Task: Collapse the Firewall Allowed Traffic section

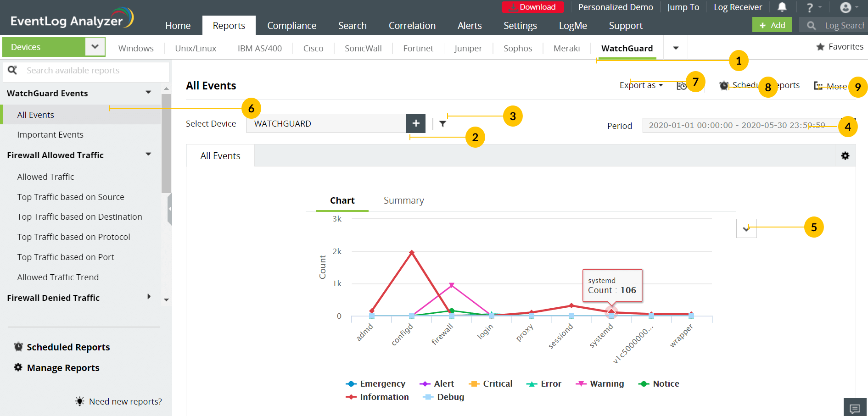Action: click(148, 155)
